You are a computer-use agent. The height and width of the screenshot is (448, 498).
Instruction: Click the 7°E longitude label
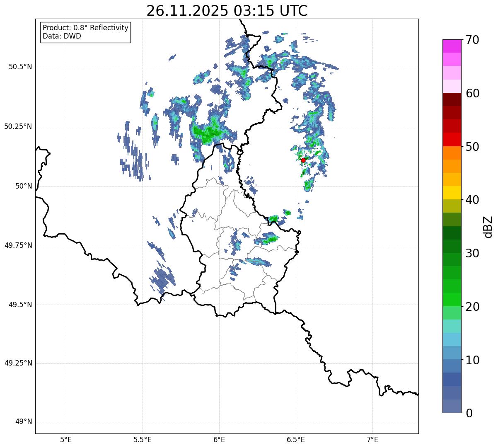pyautogui.click(x=373, y=439)
